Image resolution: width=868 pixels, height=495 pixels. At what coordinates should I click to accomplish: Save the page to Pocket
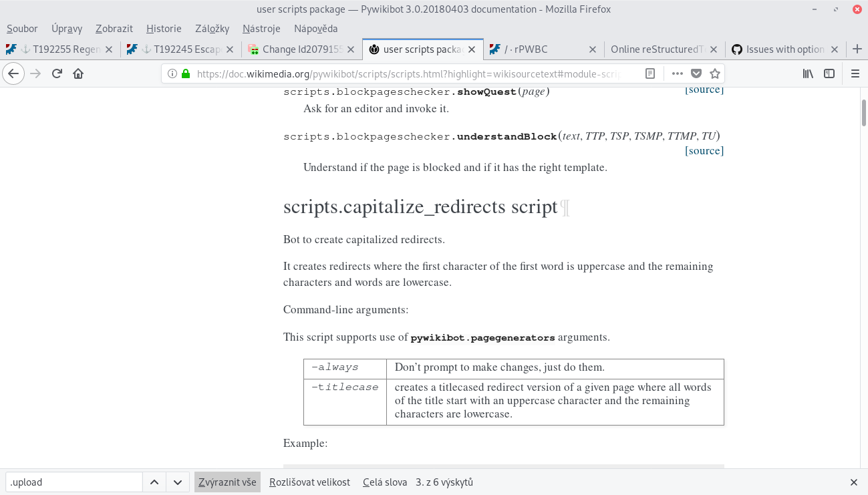point(697,73)
